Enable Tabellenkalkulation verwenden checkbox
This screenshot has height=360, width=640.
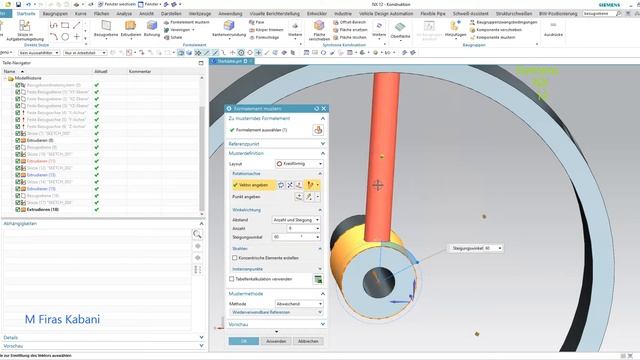(231, 279)
